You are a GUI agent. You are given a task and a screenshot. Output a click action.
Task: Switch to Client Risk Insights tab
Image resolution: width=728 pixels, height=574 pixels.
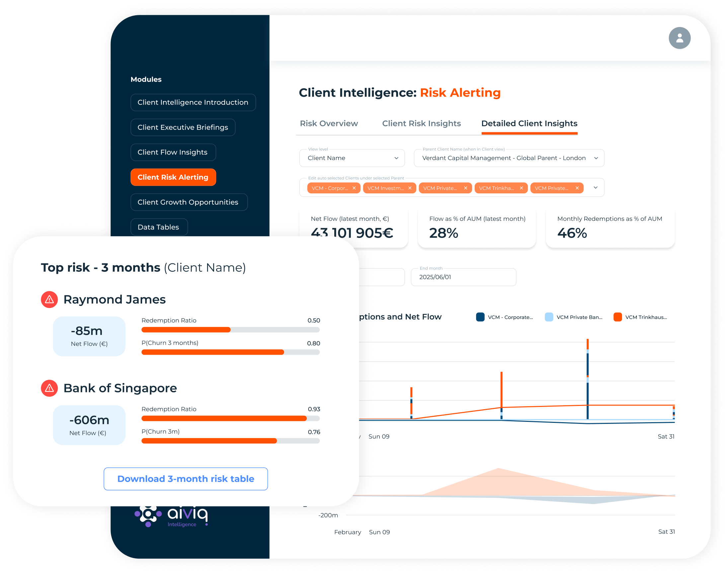point(421,124)
